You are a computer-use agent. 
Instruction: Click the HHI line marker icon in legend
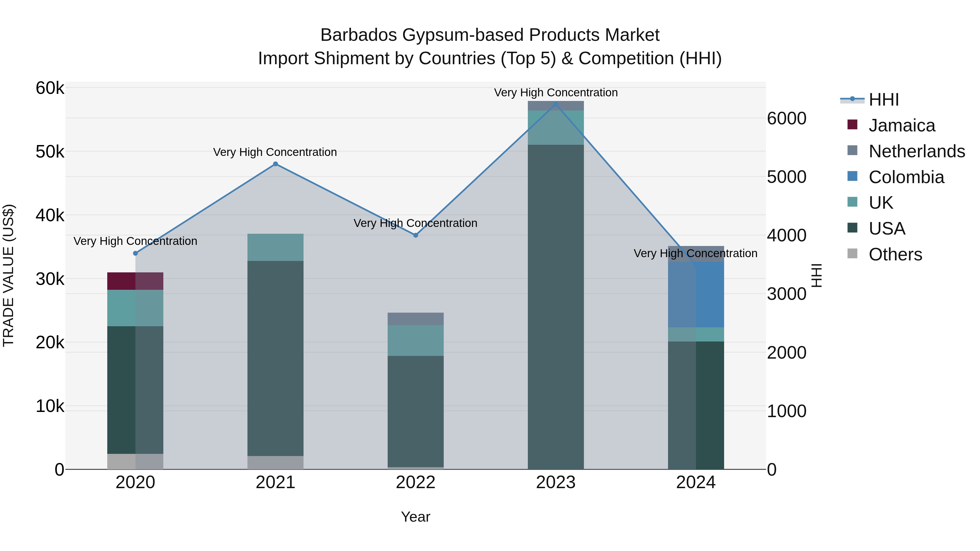(853, 99)
